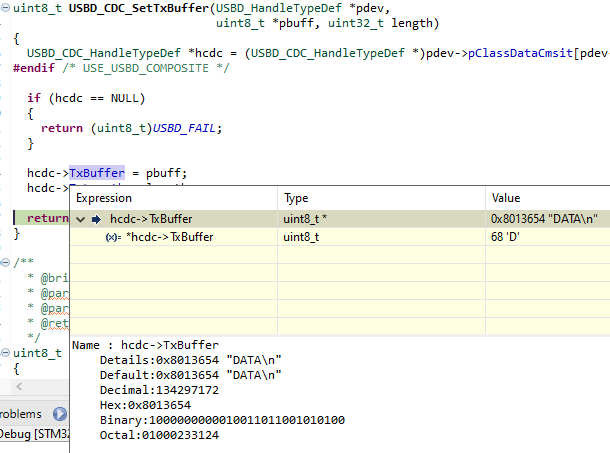The width and height of the screenshot is (610, 453).
Task: Click the Type column header
Action: pos(297,198)
